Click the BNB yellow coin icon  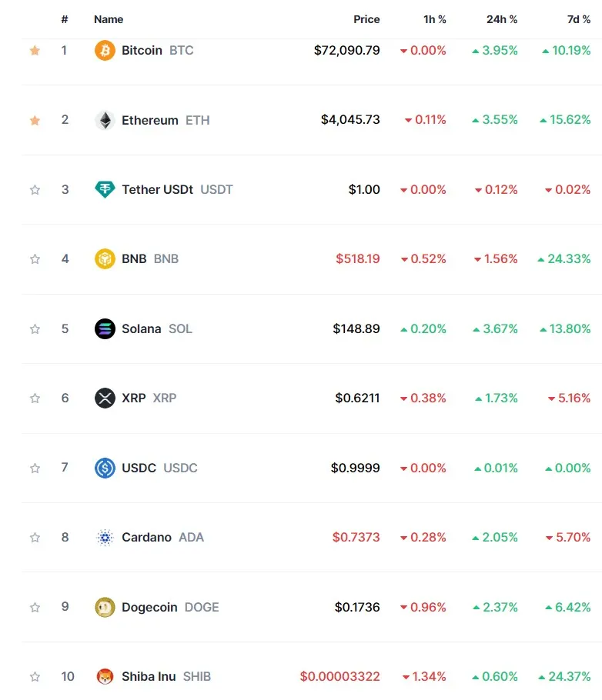105,259
